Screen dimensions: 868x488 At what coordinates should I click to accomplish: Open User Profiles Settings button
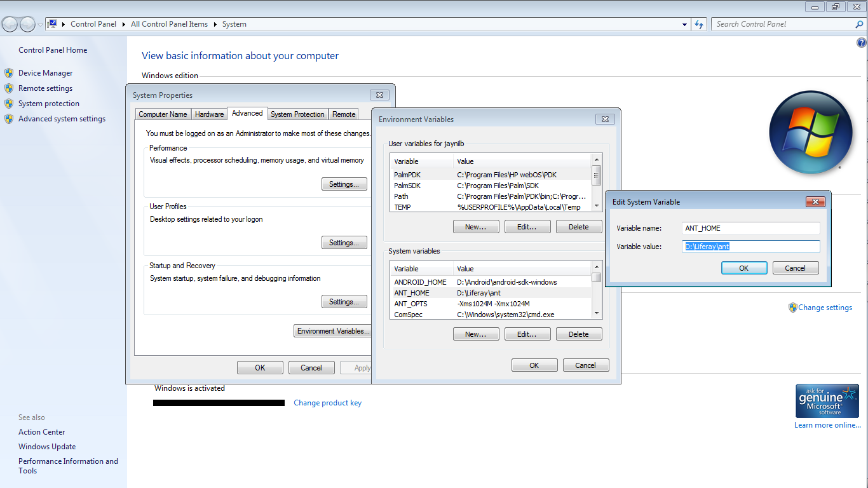[x=344, y=243]
